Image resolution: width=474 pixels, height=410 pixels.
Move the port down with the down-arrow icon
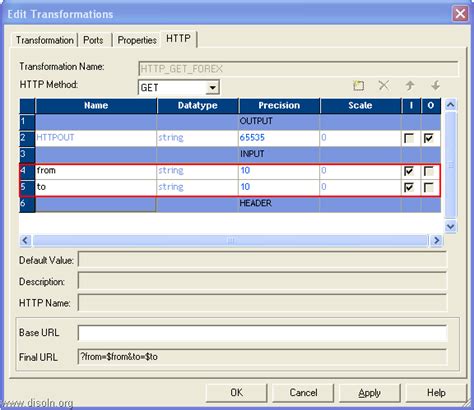[x=435, y=86]
